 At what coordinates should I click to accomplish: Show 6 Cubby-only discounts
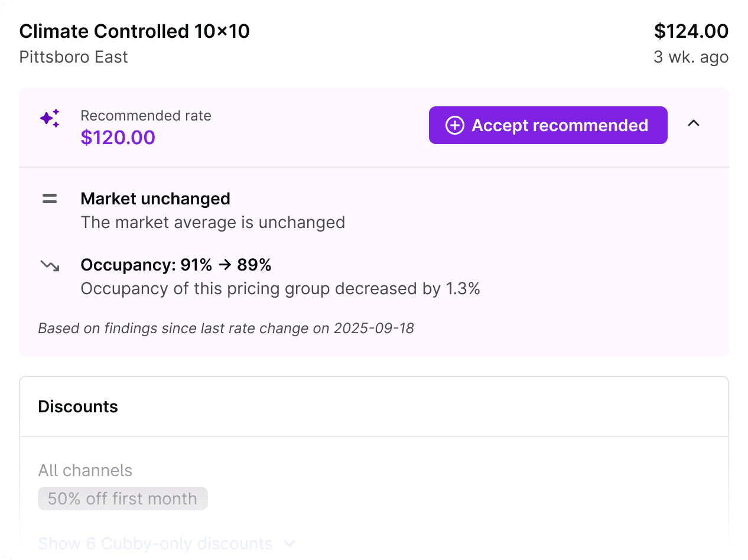click(x=155, y=543)
